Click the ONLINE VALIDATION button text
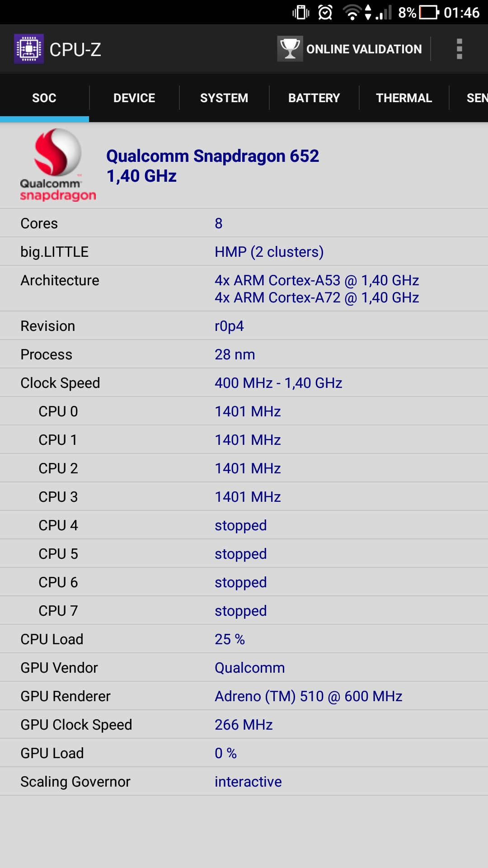 [364, 49]
